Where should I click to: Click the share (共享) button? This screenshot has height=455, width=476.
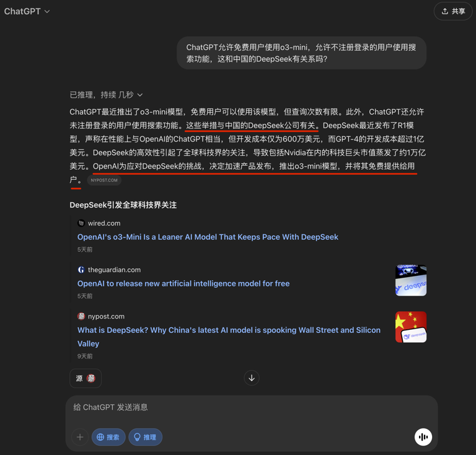click(x=453, y=12)
